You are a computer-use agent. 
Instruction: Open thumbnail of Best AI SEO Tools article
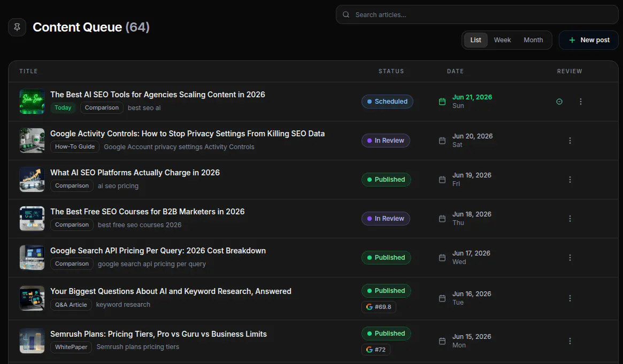click(32, 102)
